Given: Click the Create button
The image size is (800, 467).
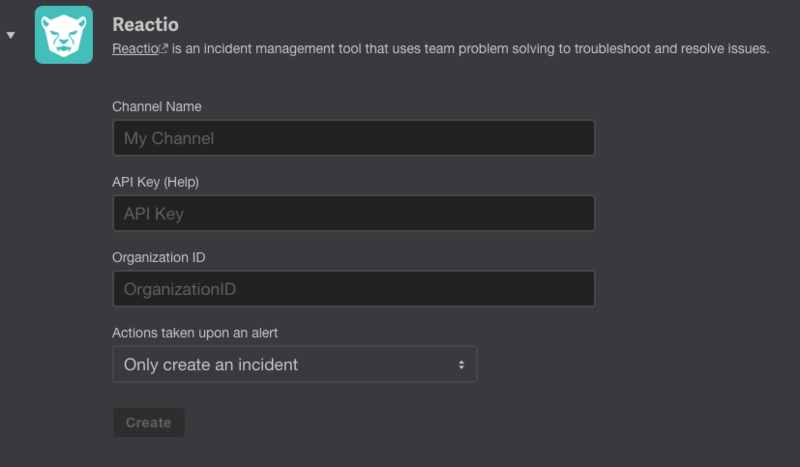Looking at the screenshot, I should pos(148,423).
